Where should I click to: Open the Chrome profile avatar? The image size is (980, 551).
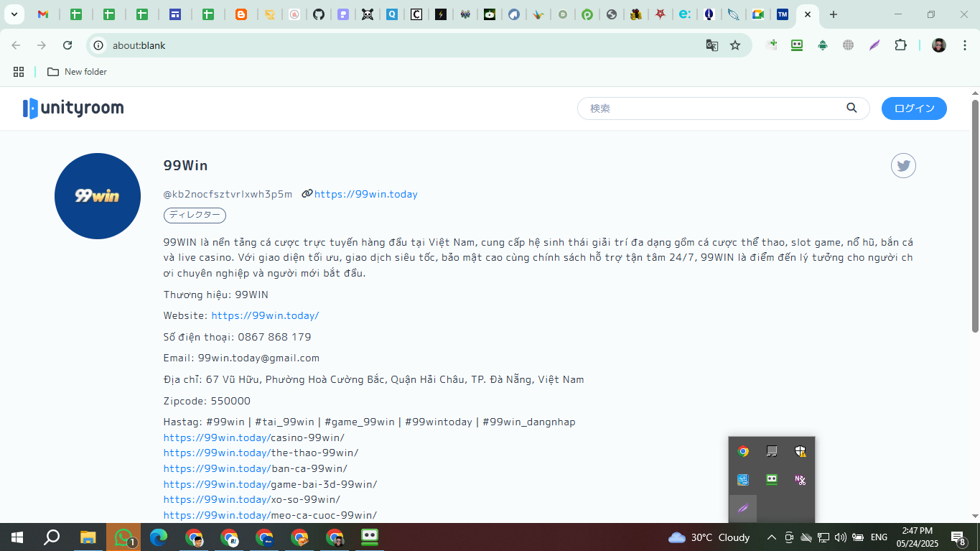pos(939,45)
